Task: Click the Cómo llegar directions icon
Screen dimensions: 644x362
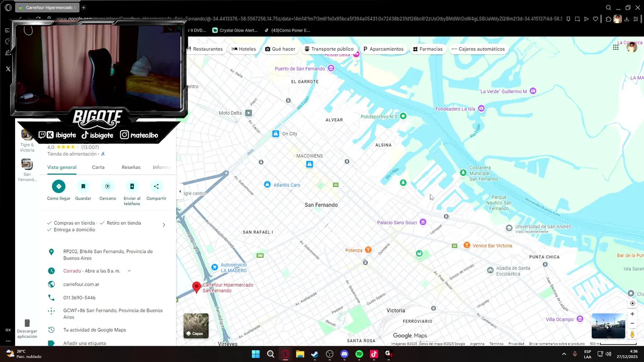Action: pos(58,186)
